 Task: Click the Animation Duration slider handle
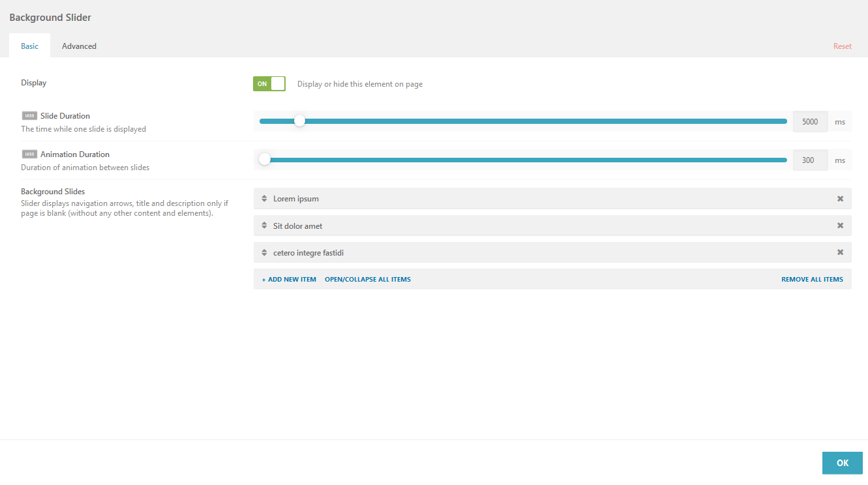265,160
